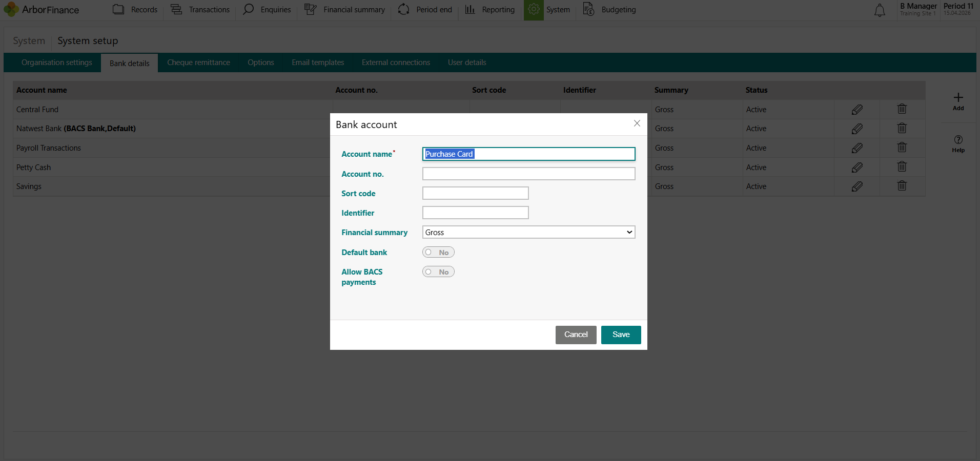Open Help question mark icon
The width and height of the screenshot is (980, 461).
click(x=958, y=139)
